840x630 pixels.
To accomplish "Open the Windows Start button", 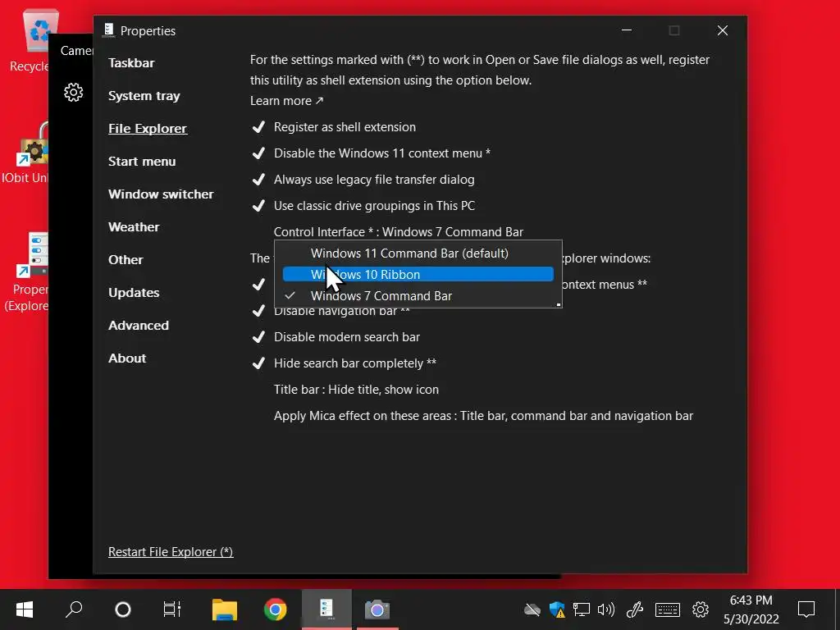I will pyautogui.click(x=24, y=609).
